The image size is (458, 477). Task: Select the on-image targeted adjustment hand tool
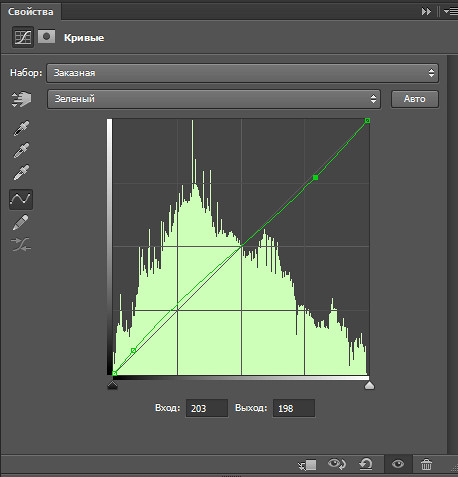point(21,99)
